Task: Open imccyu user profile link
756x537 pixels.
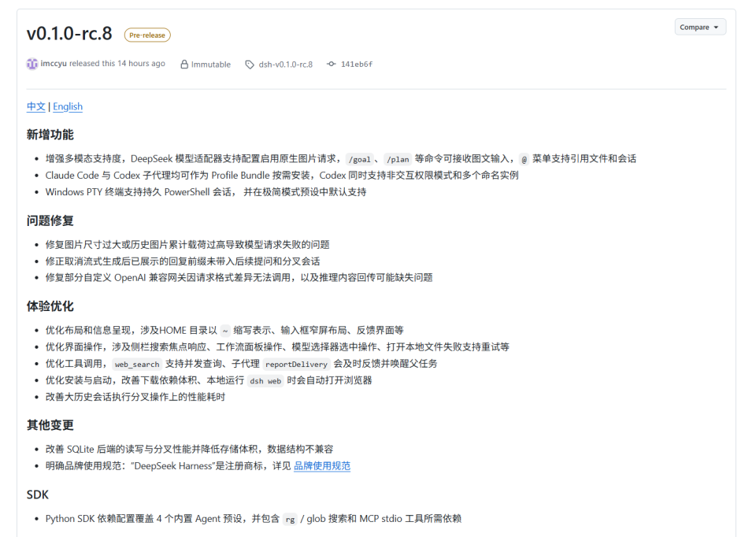Action: point(54,64)
